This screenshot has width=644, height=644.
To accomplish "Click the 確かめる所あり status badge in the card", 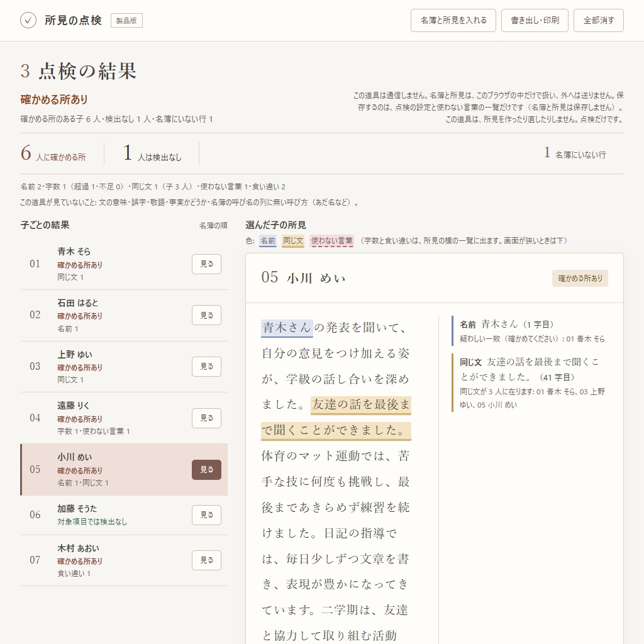I will coord(580,279).
